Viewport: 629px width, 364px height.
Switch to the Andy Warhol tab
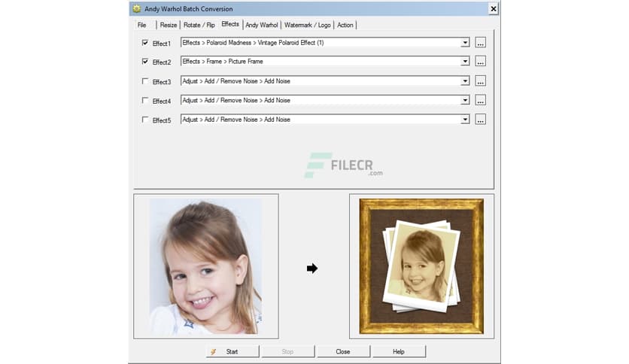tap(261, 25)
